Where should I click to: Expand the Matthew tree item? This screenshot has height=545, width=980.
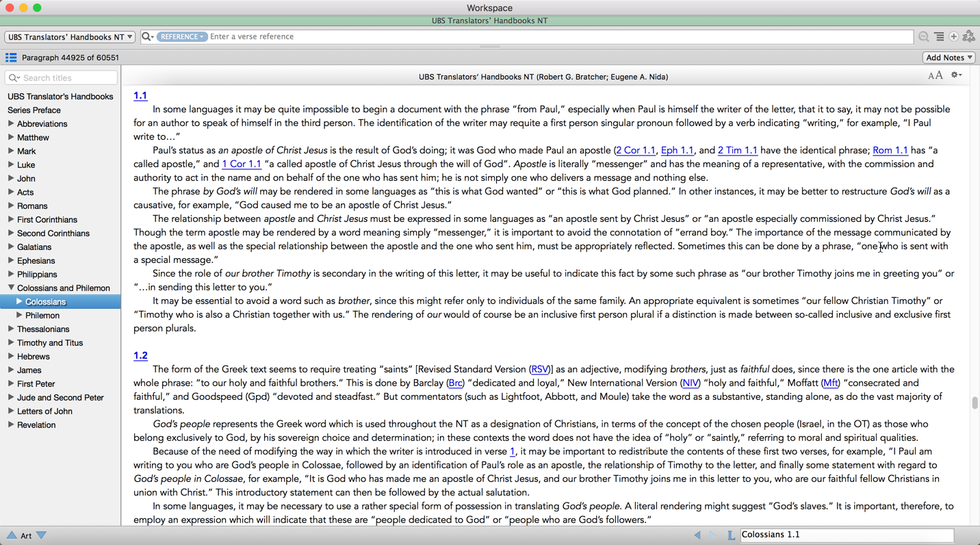point(11,138)
